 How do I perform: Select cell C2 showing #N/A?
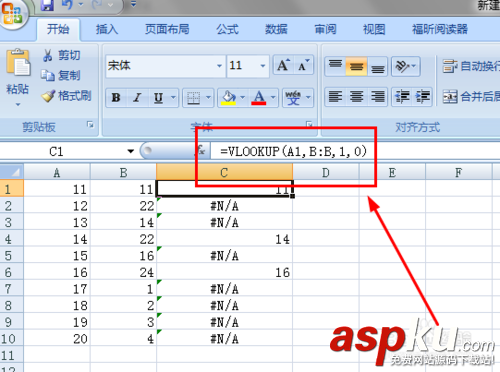click(225, 205)
